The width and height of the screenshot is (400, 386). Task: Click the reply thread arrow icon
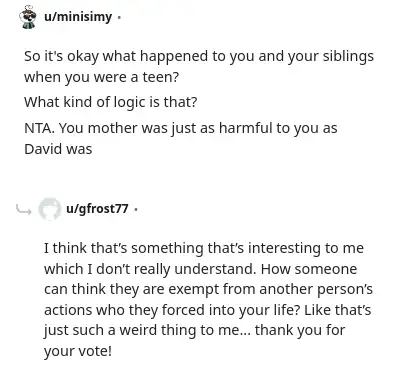point(24,209)
